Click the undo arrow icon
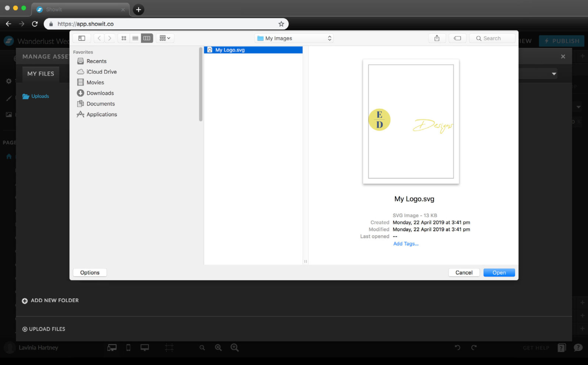Image resolution: width=588 pixels, height=365 pixels. [457, 347]
